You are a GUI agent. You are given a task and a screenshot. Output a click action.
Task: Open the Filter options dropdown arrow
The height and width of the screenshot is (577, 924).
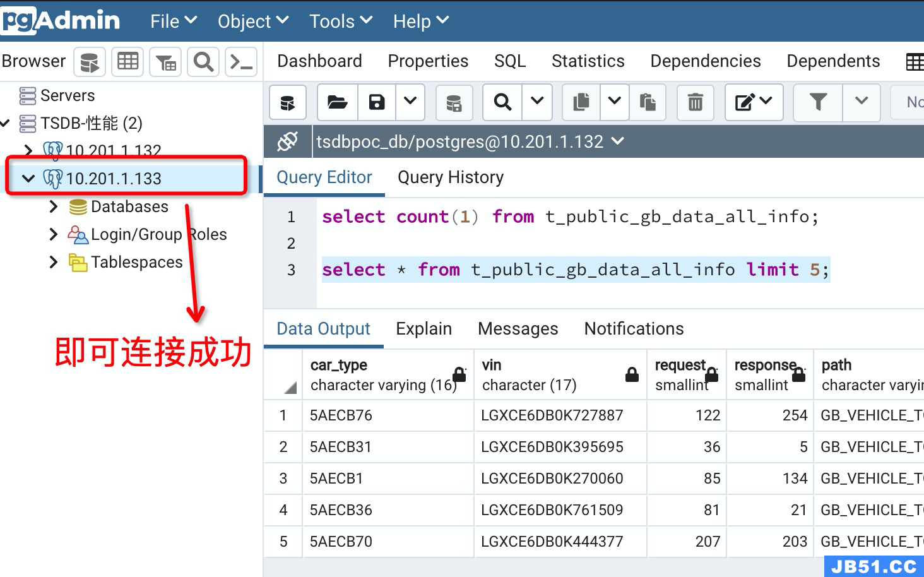[862, 102]
